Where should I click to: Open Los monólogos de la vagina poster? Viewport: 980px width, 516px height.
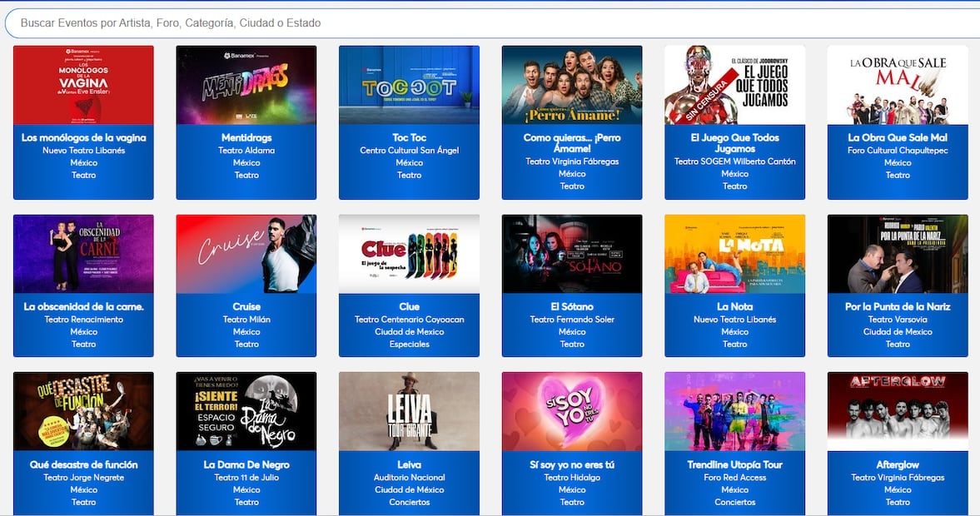pos(83,85)
